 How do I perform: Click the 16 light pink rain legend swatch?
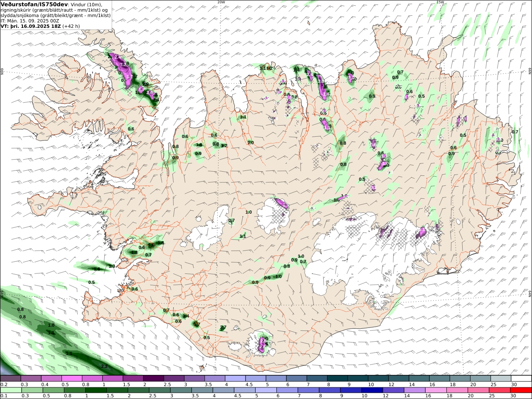click(435, 390)
